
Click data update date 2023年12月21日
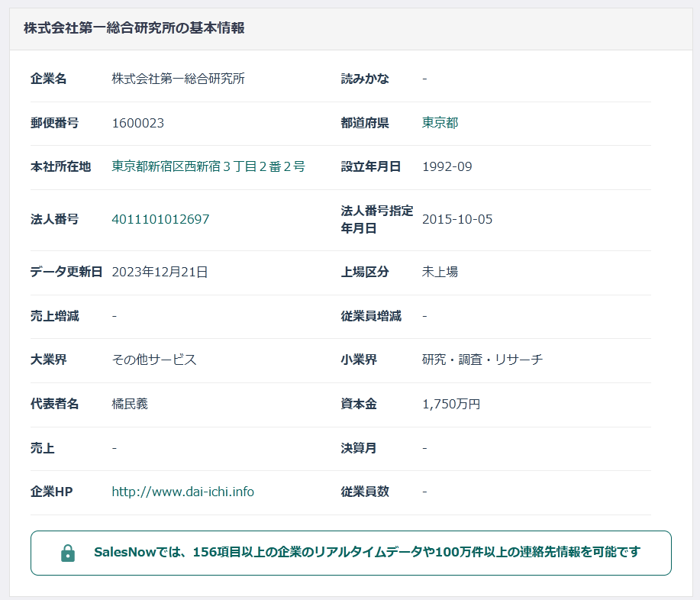pos(160,272)
